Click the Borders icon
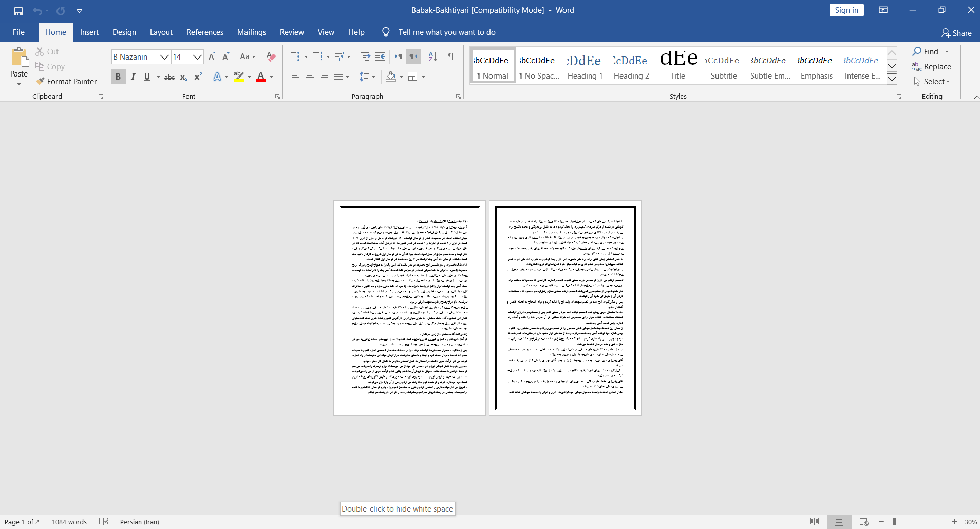The width and height of the screenshot is (980, 529). coord(413,77)
